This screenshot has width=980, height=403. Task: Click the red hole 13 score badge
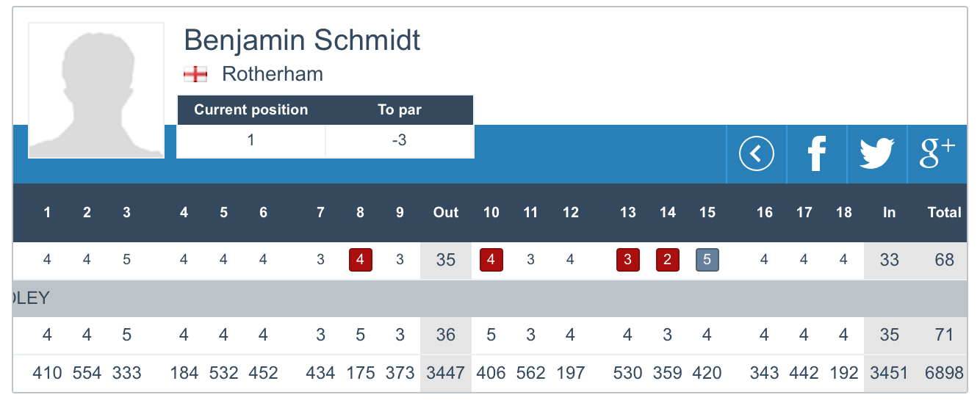point(627,261)
